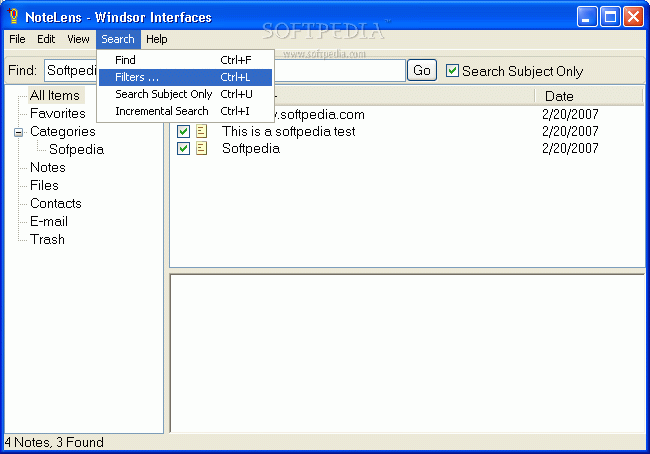
Task: Close the open Search menu
Action: (x=118, y=39)
